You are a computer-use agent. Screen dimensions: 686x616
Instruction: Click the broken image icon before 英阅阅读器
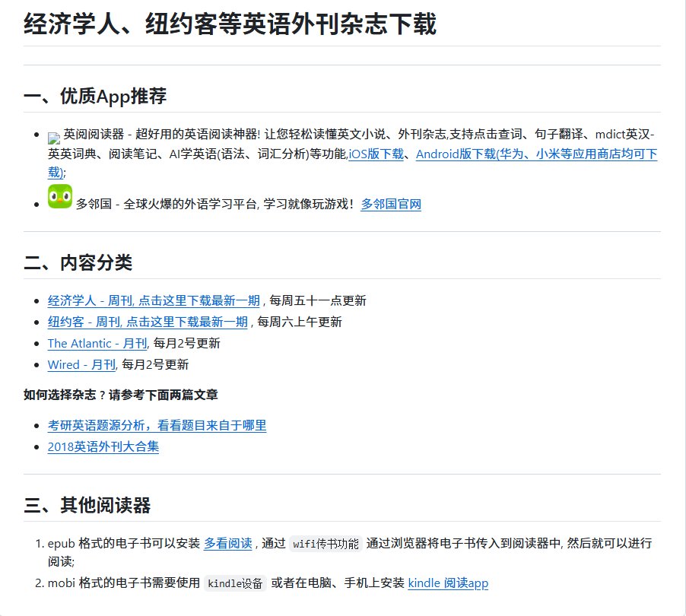pyautogui.click(x=54, y=138)
